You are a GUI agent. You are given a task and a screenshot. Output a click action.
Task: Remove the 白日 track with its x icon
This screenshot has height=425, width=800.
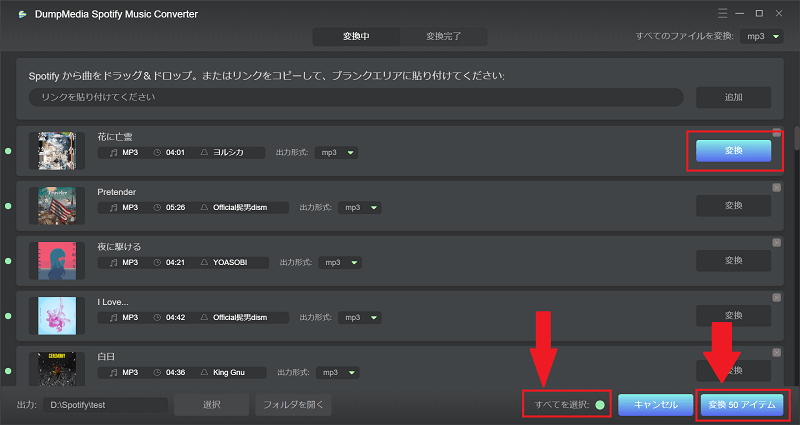click(777, 353)
